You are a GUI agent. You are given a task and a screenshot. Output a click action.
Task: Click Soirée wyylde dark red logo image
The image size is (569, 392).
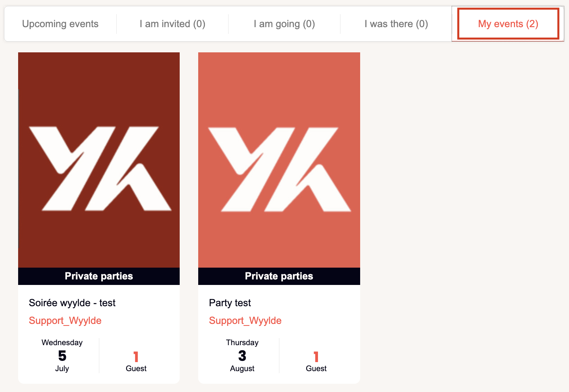99,160
